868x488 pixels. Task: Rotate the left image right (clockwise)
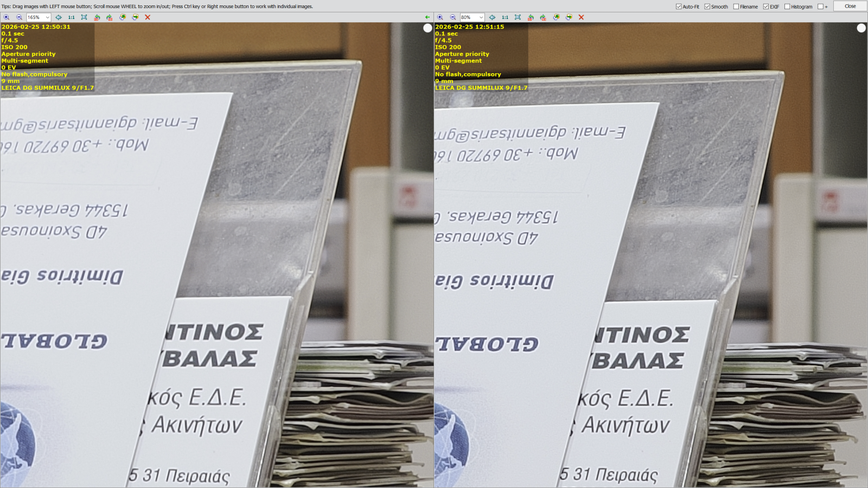(111, 18)
